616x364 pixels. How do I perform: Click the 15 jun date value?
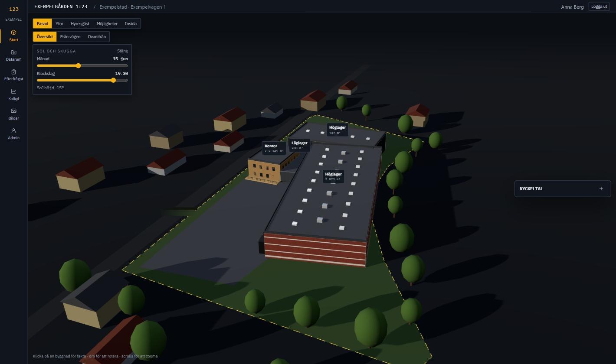click(x=120, y=59)
